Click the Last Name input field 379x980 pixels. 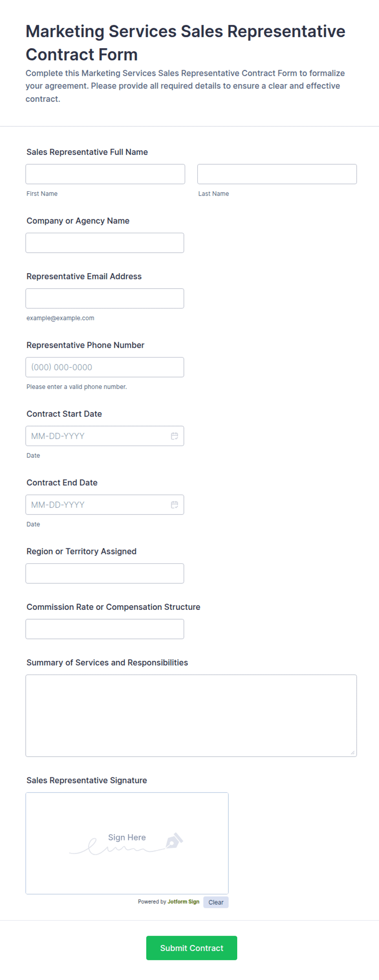coord(277,174)
